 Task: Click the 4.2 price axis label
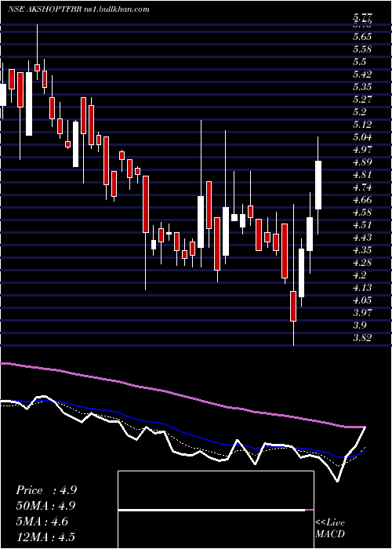(360, 275)
